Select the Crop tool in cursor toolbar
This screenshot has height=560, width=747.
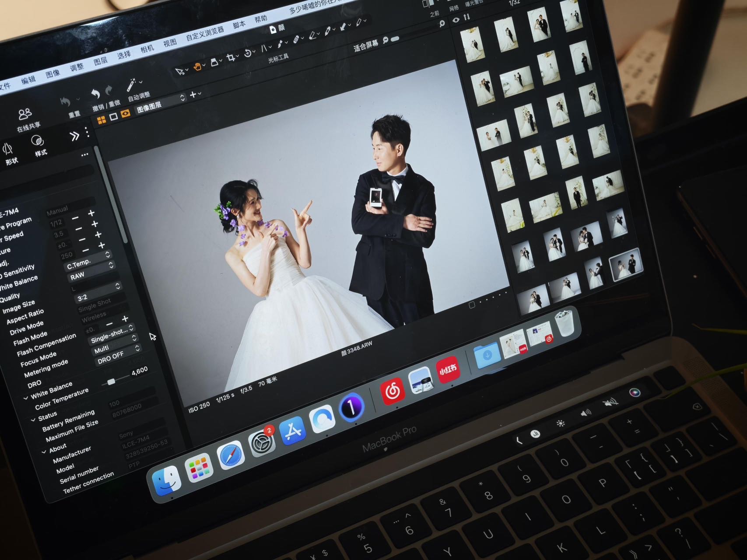click(230, 58)
